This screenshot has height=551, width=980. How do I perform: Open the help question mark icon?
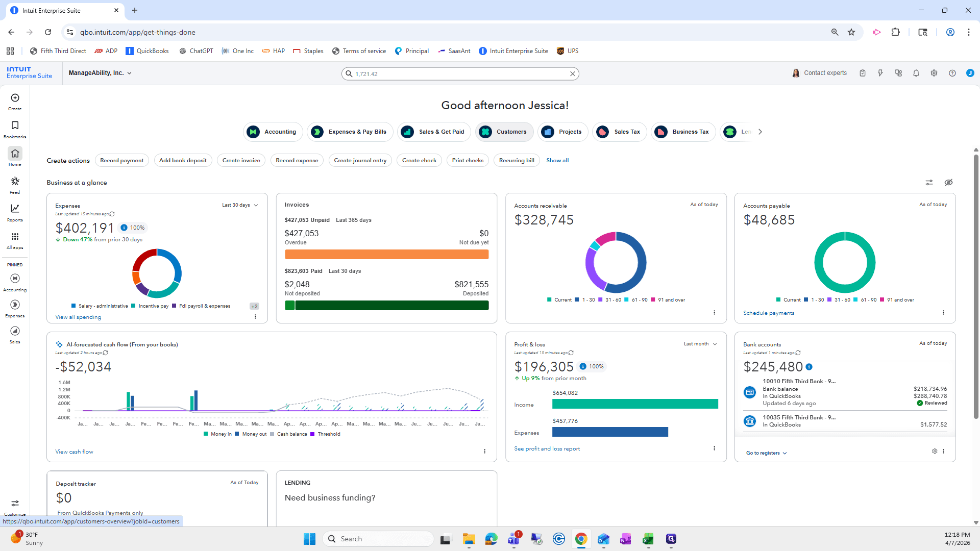coord(952,73)
